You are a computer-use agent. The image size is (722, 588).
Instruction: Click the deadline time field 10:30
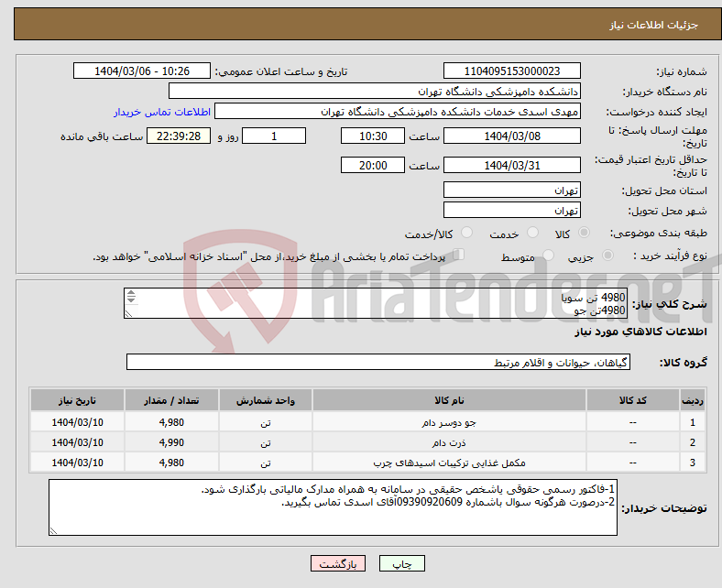pyautogui.click(x=373, y=136)
